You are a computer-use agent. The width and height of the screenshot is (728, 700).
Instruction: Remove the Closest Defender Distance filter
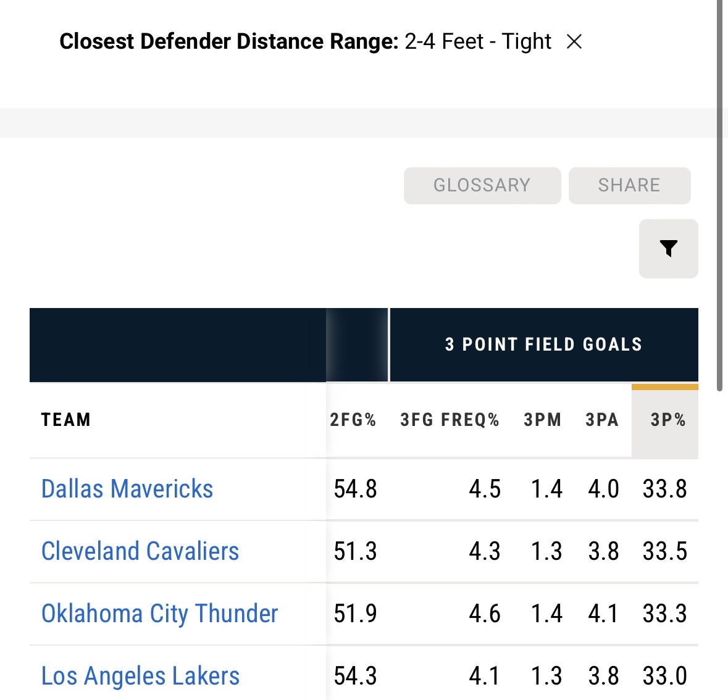point(574,42)
